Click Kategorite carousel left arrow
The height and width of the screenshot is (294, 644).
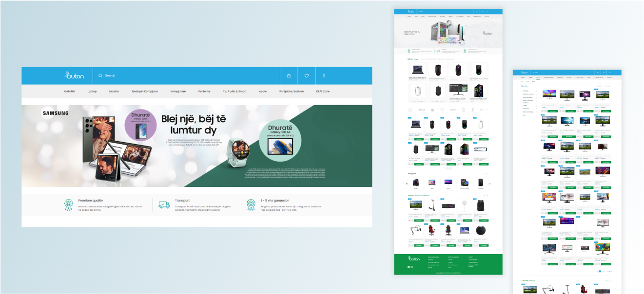(407, 184)
